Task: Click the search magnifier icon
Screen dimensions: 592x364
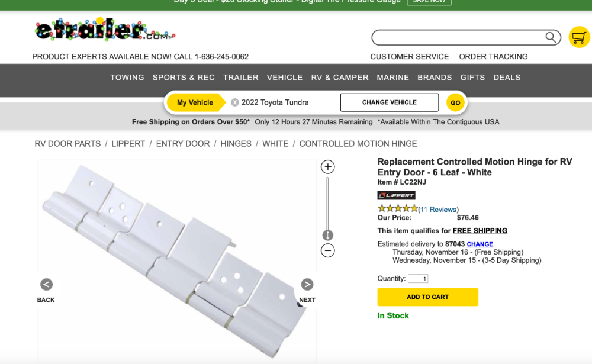Action: [551, 37]
